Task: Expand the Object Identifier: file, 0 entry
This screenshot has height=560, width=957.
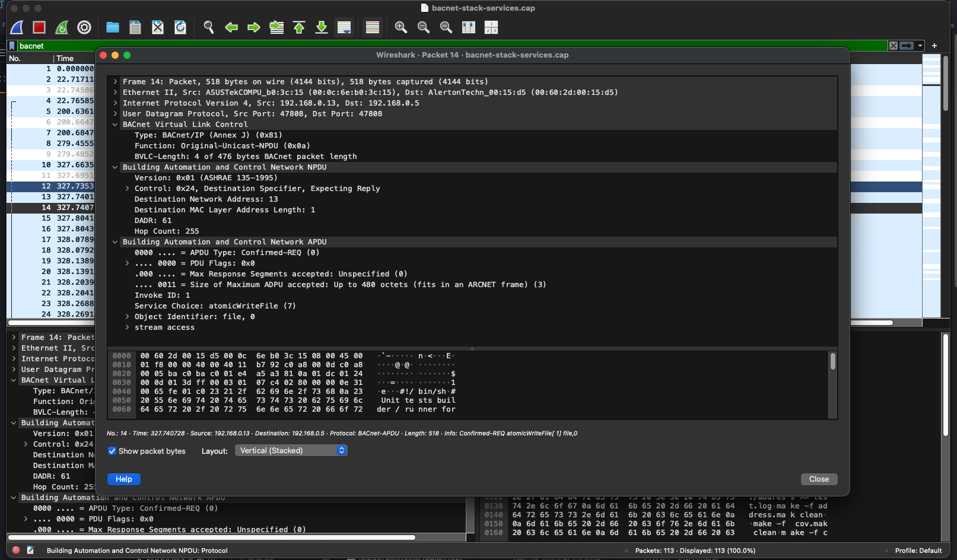Action: pyautogui.click(x=126, y=316)
